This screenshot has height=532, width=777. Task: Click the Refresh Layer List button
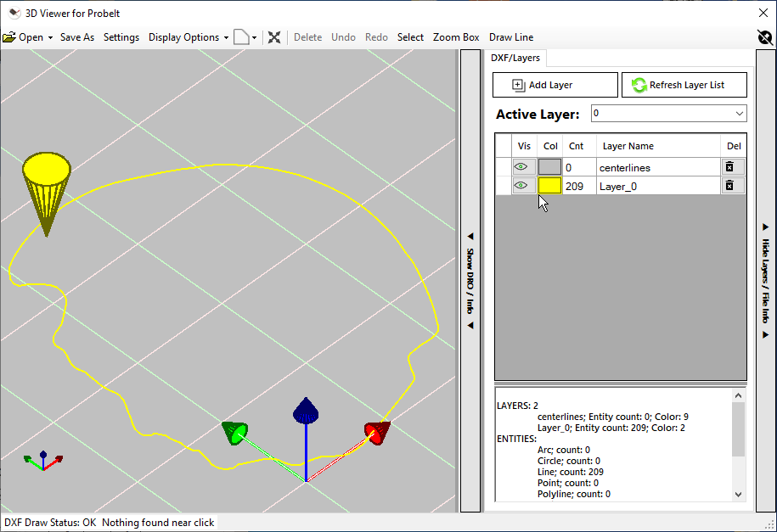(684, 85)
